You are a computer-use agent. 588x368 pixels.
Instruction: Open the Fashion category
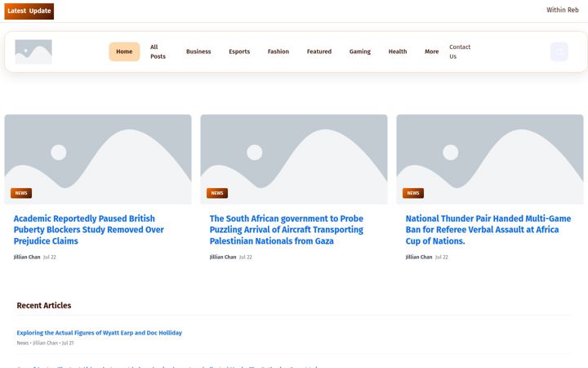coord(278,52)
